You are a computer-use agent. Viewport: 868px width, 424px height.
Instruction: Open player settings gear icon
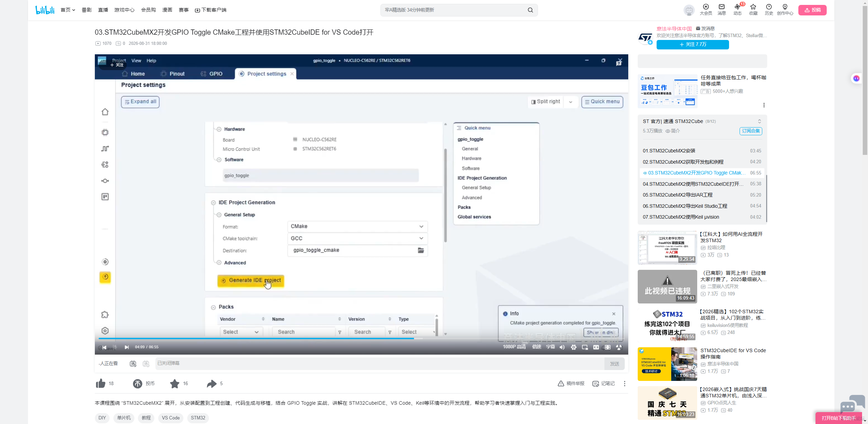[574, 347]
